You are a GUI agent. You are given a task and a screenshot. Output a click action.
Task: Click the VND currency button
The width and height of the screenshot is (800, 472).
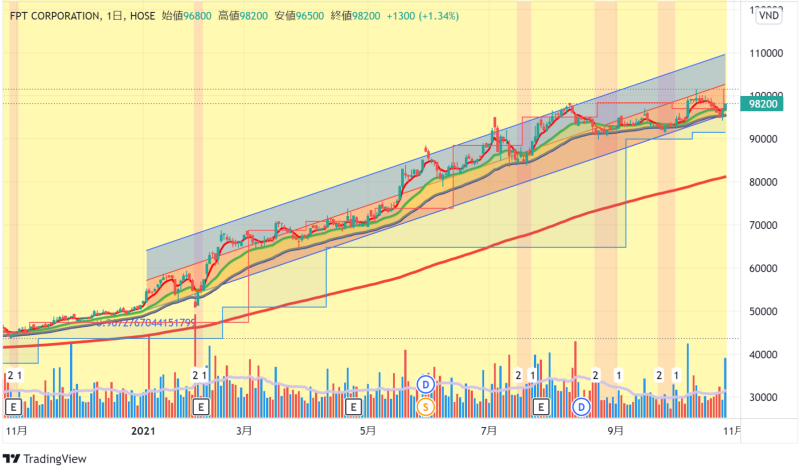tap(768, 15)
